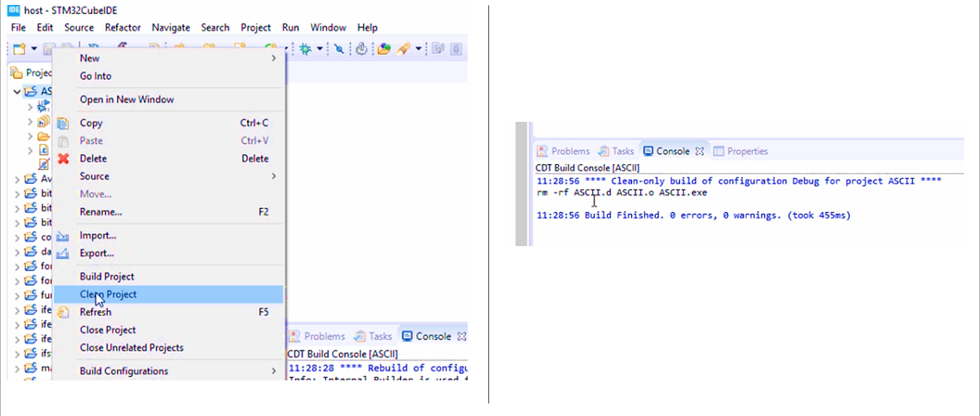Switch to the Tasks tab in the Properties tab's panel
This screenshot has width=980, height=416.
tap(616, 151)
